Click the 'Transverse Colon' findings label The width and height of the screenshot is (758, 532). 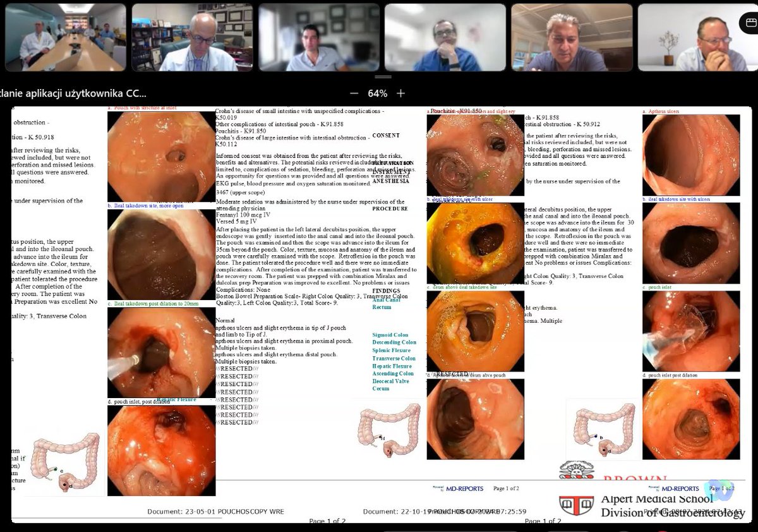click(394, 358)
